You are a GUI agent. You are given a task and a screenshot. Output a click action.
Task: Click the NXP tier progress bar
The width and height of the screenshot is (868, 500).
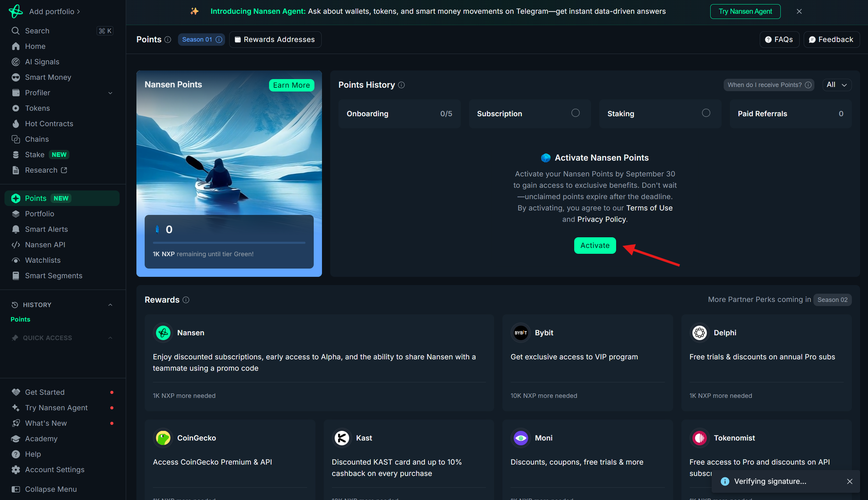[x=229, y=243]
